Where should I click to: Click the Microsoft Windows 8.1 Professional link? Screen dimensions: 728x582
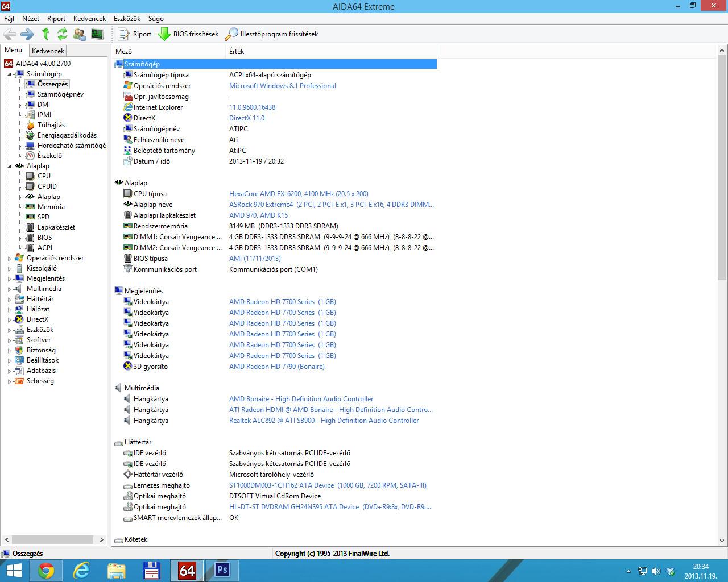pyautogui.click(x=283, y=86)
